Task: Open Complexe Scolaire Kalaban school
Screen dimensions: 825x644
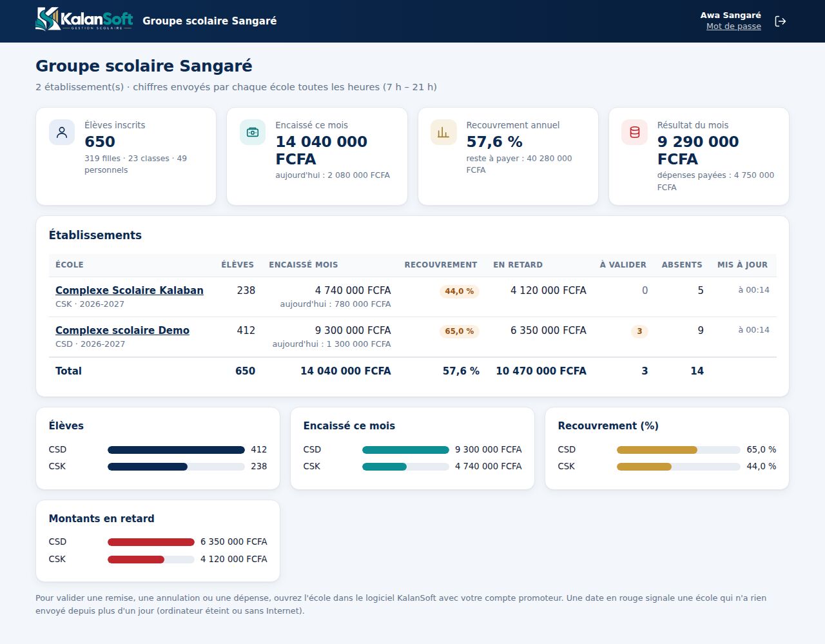Action: (130, 290)
